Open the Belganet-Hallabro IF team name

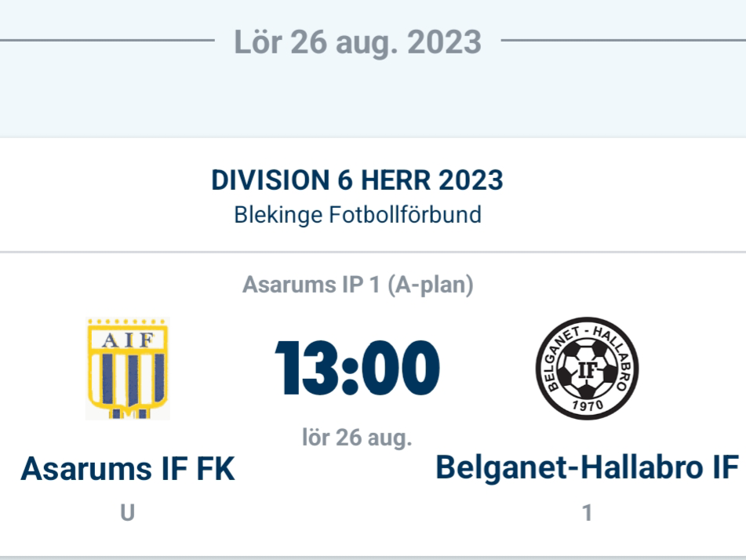click(x=587, y=467)
